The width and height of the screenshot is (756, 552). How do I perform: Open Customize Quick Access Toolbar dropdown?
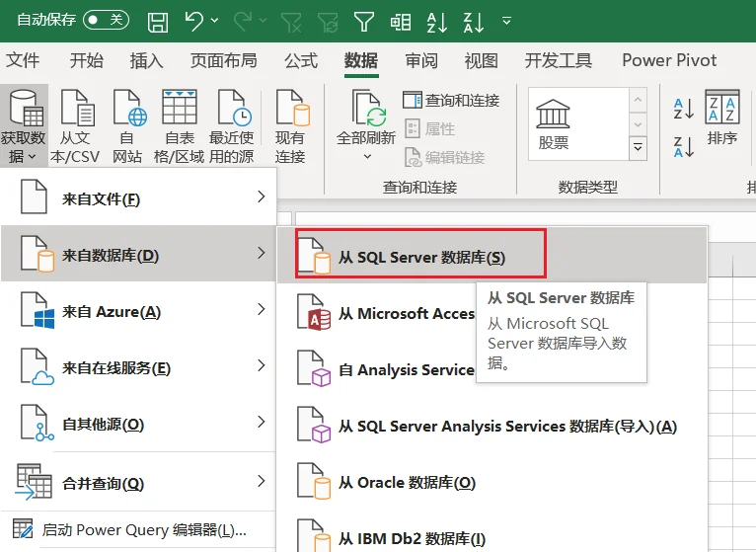[x=506, y=21]
